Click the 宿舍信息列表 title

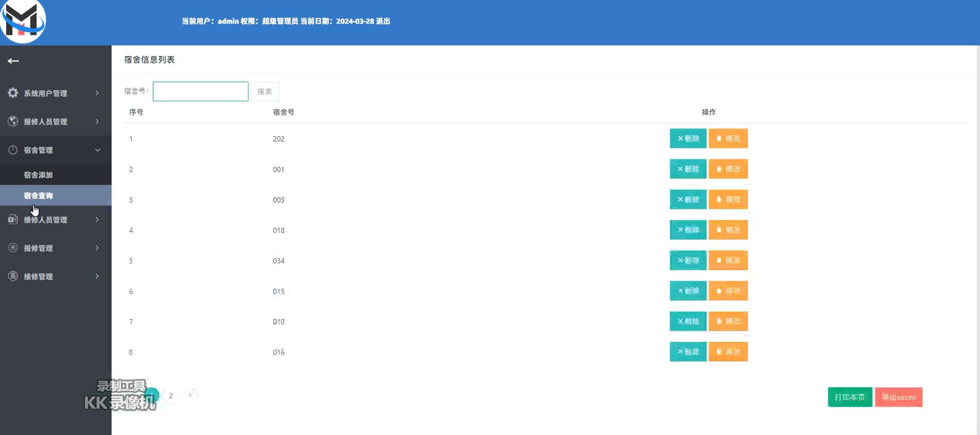(149, 60)
